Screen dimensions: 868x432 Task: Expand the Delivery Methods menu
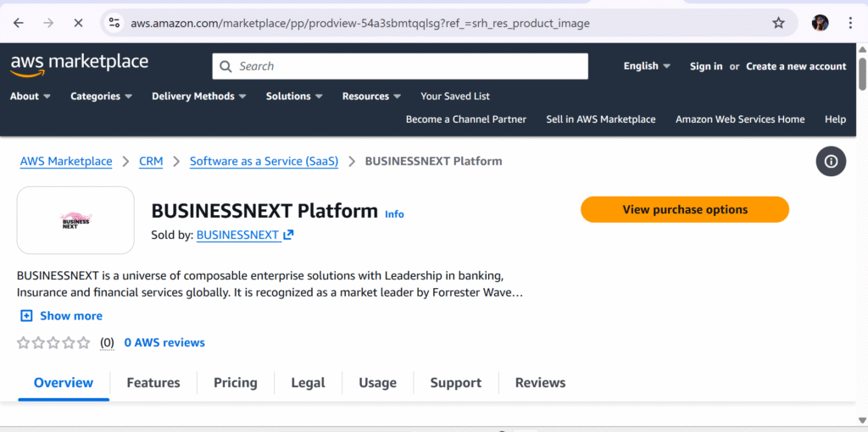coord(199,97)
